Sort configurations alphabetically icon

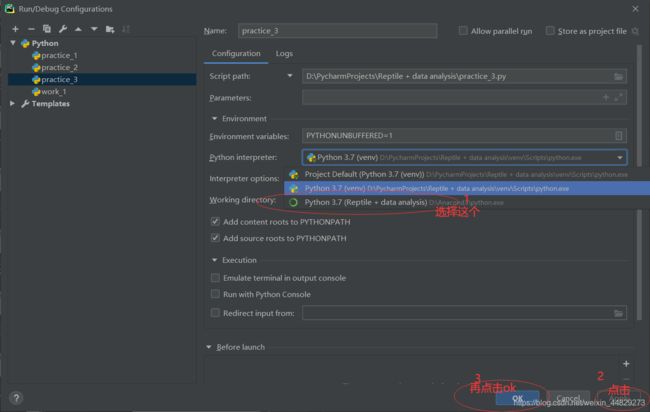[126, 29]
